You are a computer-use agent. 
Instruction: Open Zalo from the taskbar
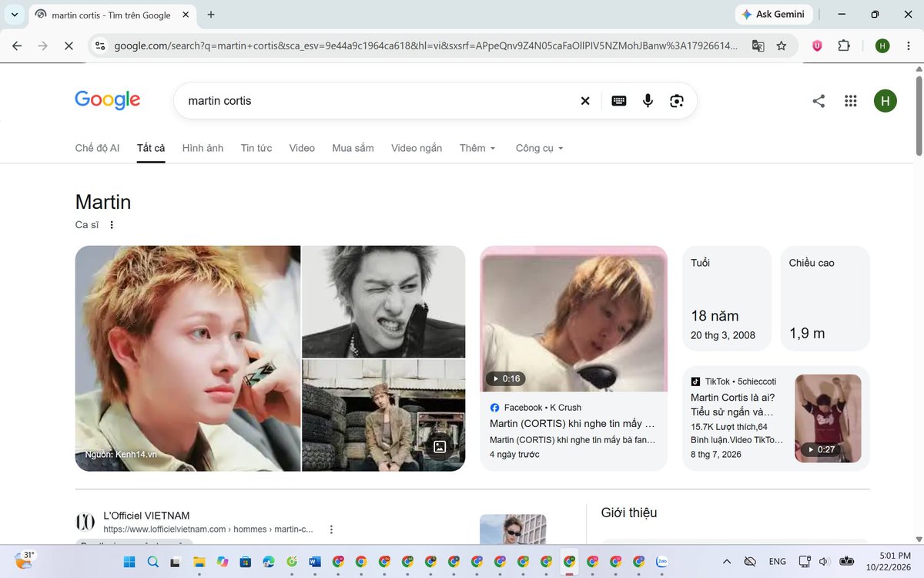tap(661, 562)
